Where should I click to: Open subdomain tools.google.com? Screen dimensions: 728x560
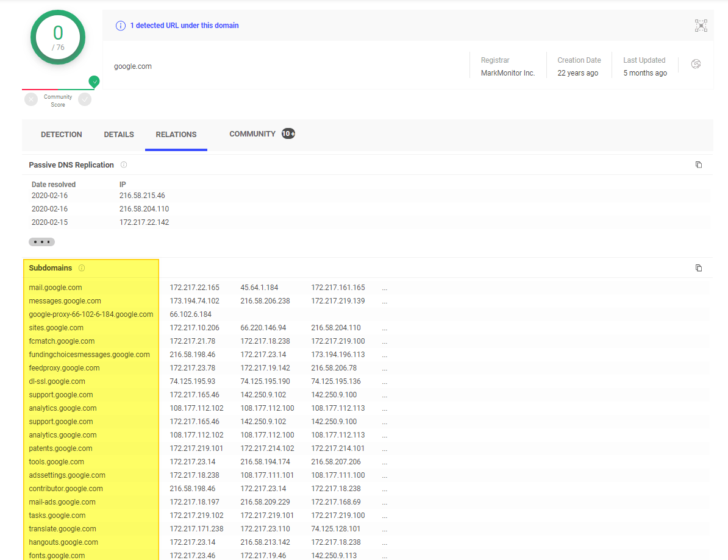click(x=56, y=462)
